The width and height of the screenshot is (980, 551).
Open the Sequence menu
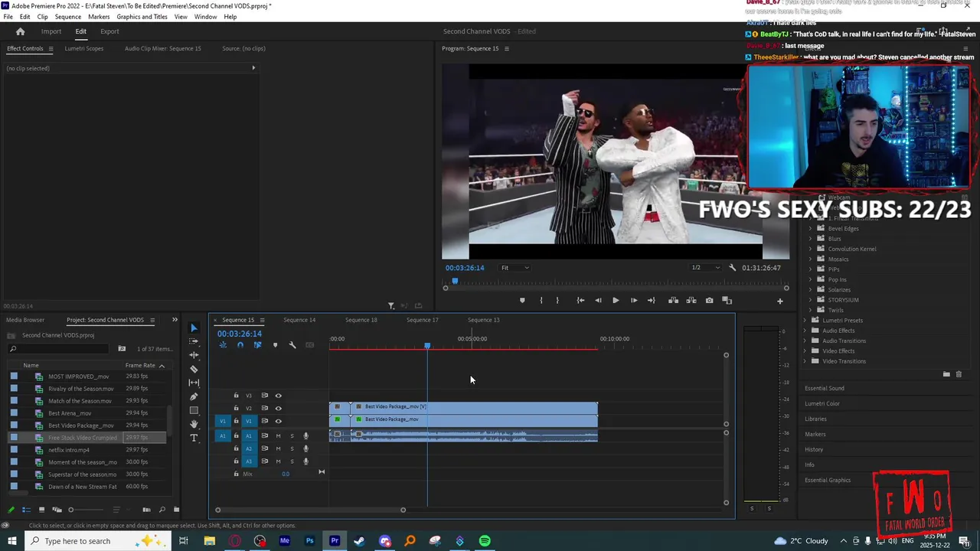coord(68,17)
